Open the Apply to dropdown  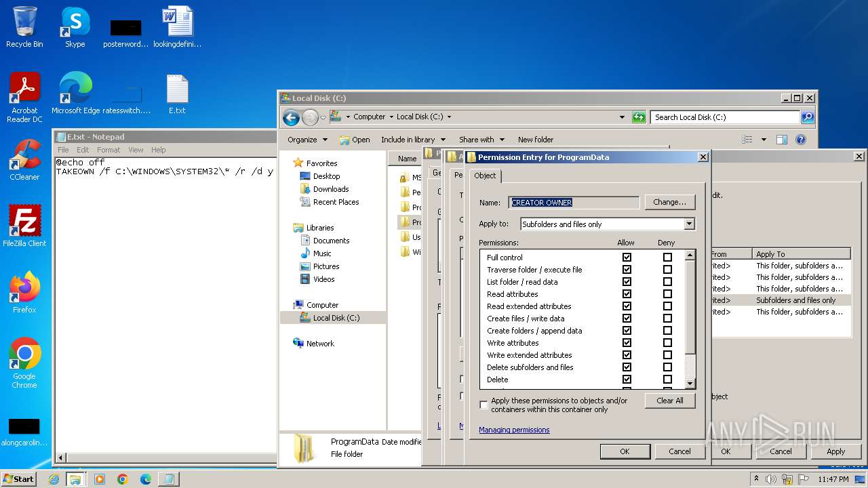[689, 224]
